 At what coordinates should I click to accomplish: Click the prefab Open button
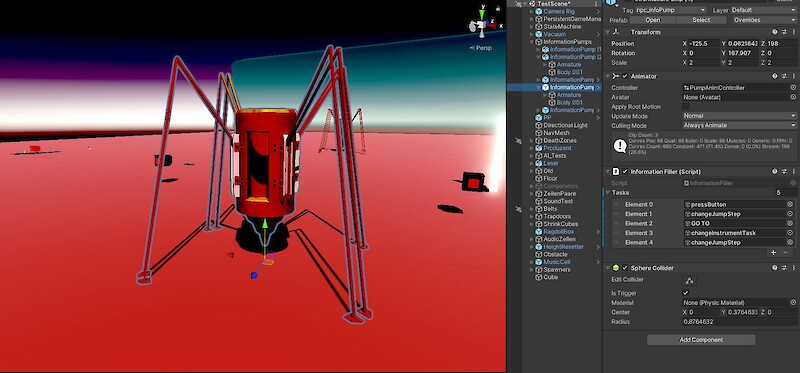click(653, 20)
